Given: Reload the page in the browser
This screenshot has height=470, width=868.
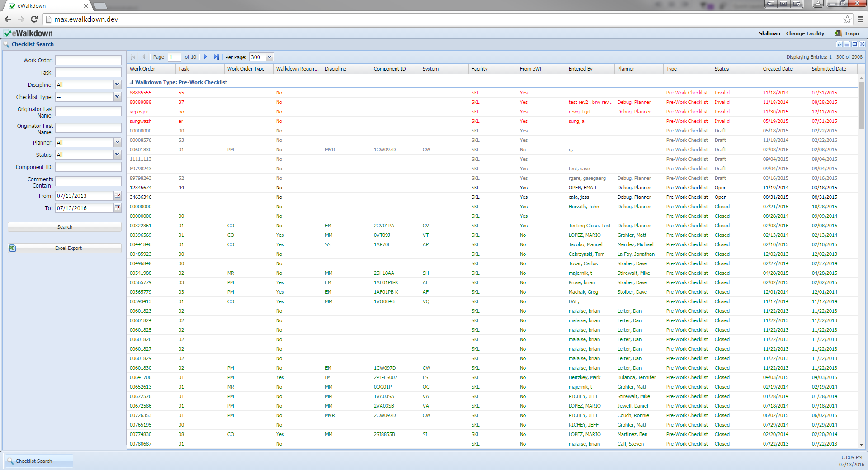Looking at the screenshot, I should [x=34, y=19].
